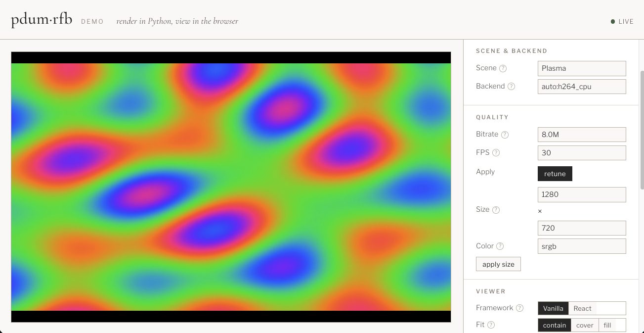Screen dimensions: 644x333
Task: Select the contain fit mode
Action: pos(555,325)
